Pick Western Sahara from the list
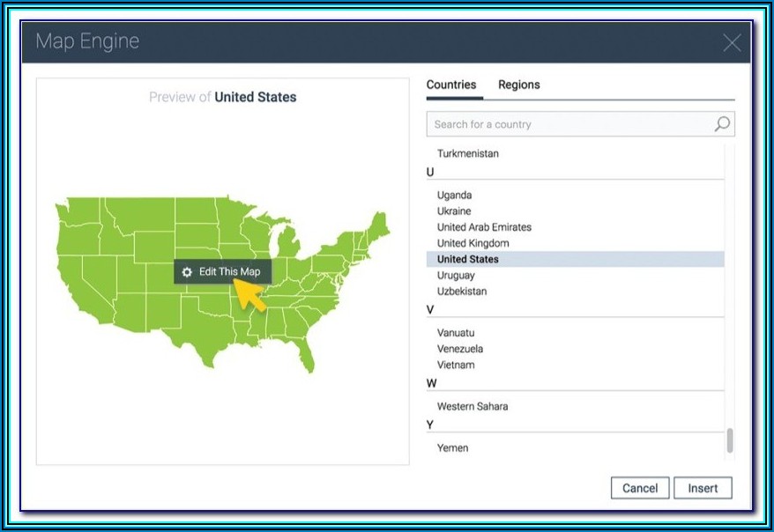 click(x=472, y=406)
